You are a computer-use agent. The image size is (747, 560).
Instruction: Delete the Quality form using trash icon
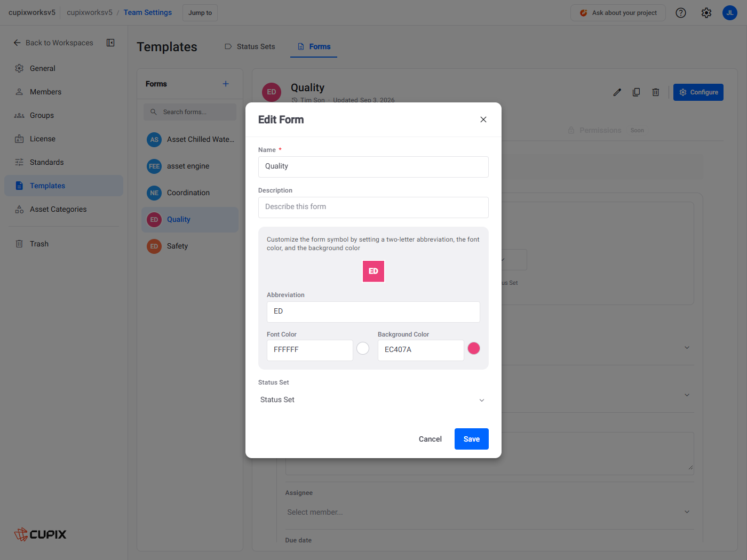point(656,92)
